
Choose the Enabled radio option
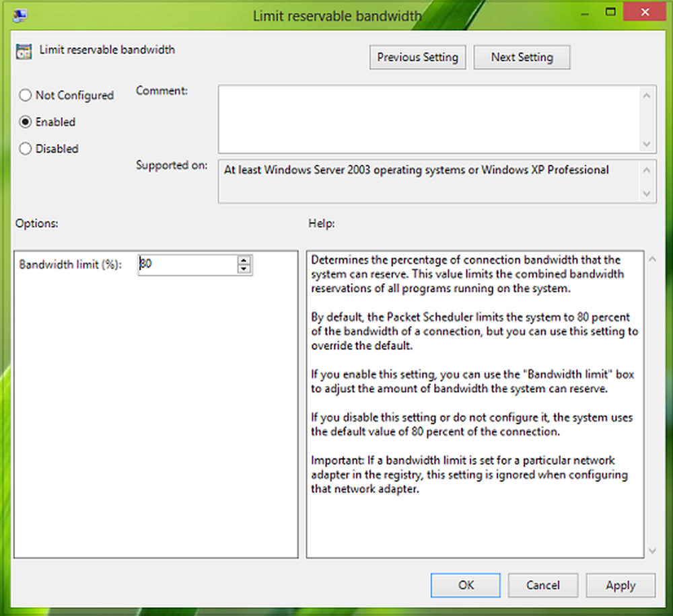click(x=26, y=122)
